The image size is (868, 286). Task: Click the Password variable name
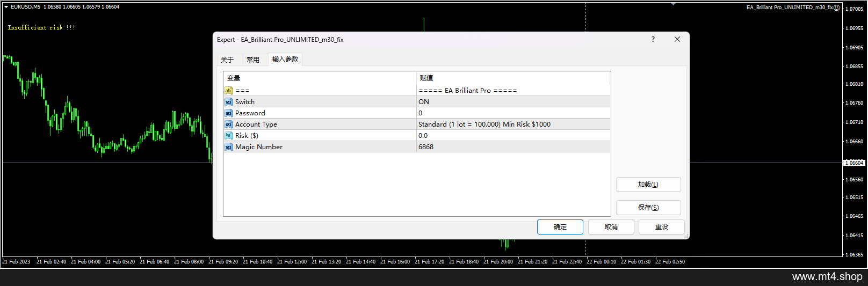250,113
